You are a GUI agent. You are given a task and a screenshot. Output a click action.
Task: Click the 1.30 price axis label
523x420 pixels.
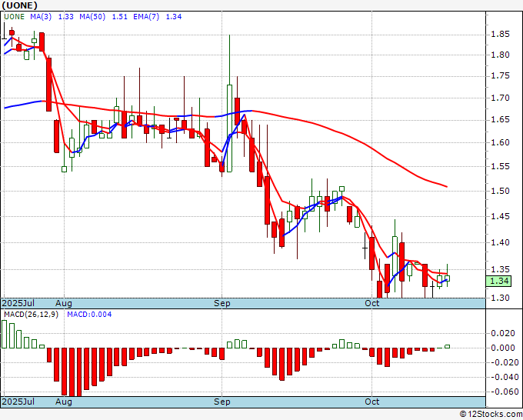pyautogui.click(x=500, y=298)
